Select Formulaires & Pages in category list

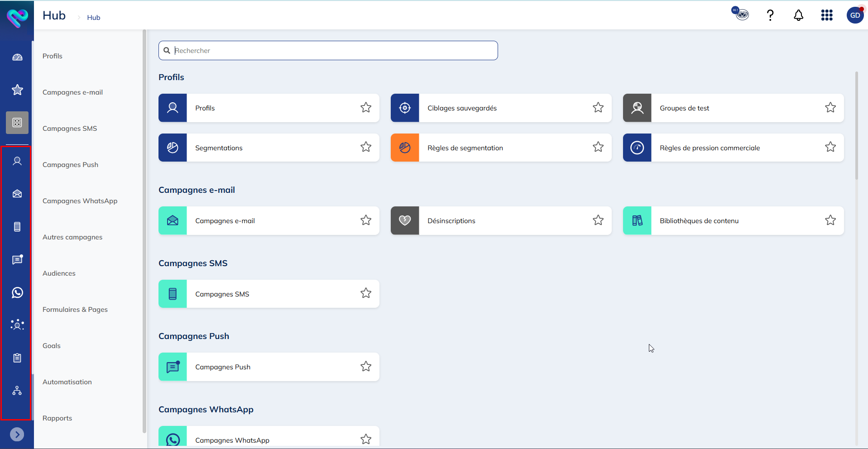pos(75,310)
